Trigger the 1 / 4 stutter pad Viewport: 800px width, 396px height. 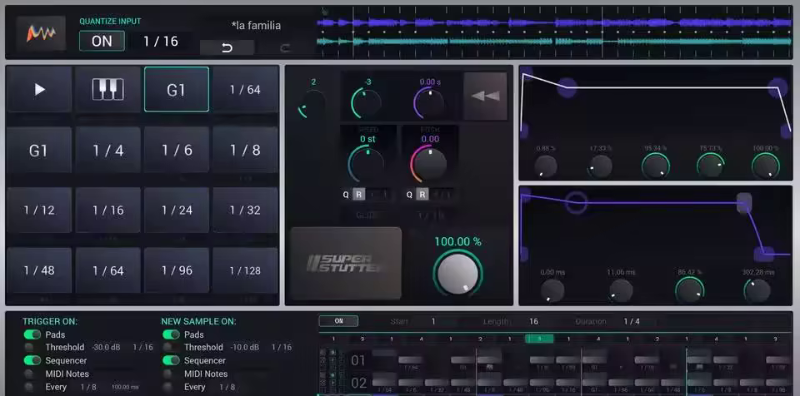(x=108, y=150)
